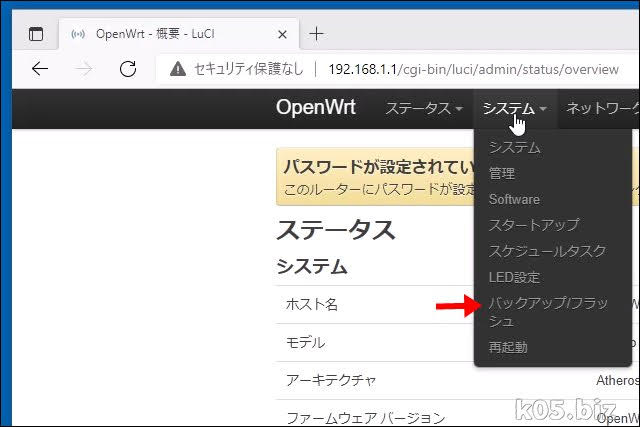The height and width of the screenshot is (427, 640).
Task: Open スケジュールタスク menu entry
Action: (x=547, y=251)
